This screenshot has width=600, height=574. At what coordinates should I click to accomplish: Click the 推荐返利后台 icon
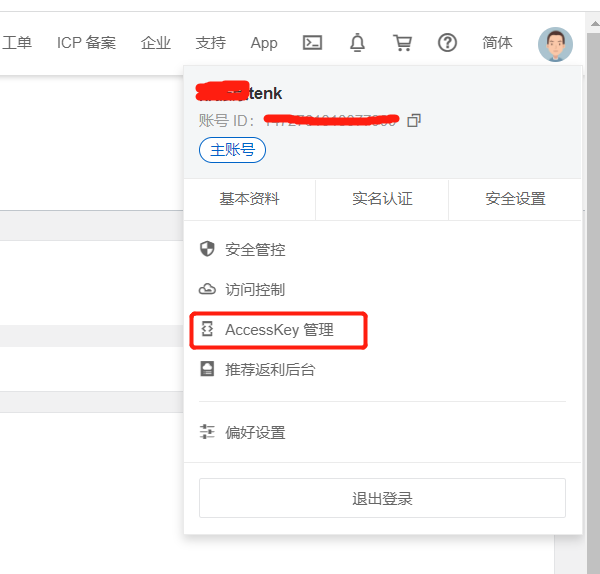(x=207, y=369)
